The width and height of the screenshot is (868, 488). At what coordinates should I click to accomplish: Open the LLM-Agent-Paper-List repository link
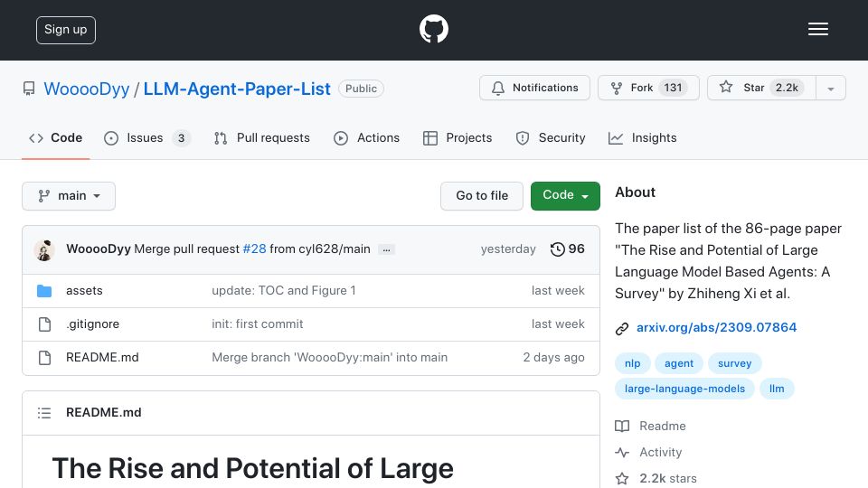pos(237,89)
